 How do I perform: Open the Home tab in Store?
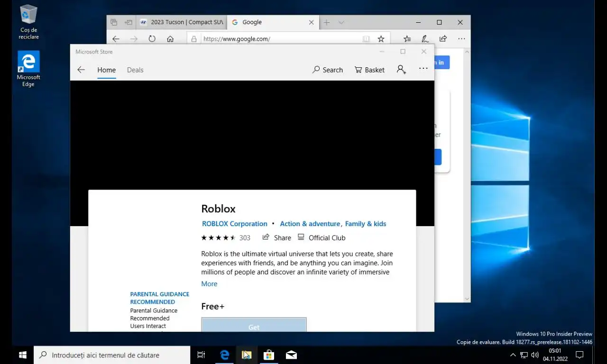[x=106, y=70]
